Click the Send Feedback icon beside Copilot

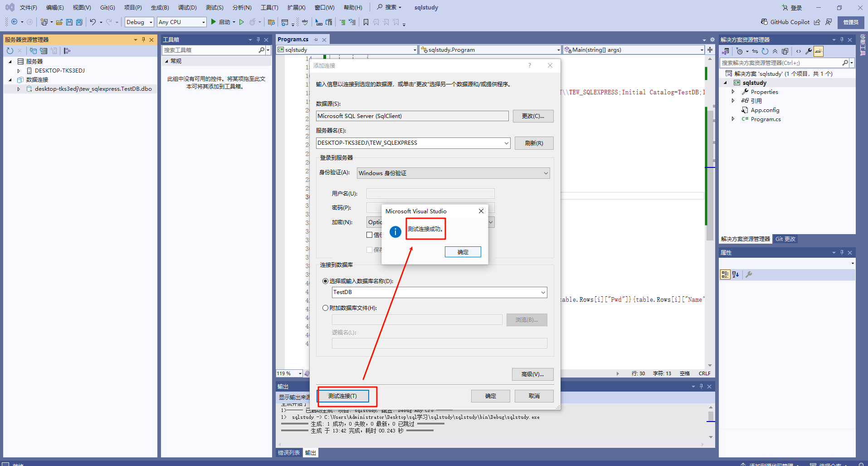(x=829, y=22)
